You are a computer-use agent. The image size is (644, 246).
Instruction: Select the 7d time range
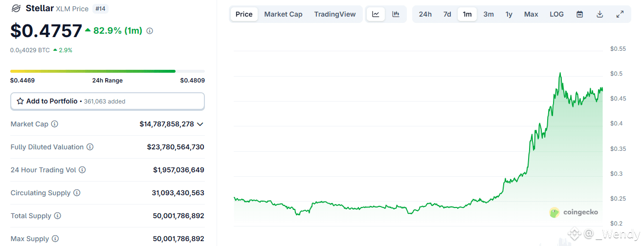point(447,14)
